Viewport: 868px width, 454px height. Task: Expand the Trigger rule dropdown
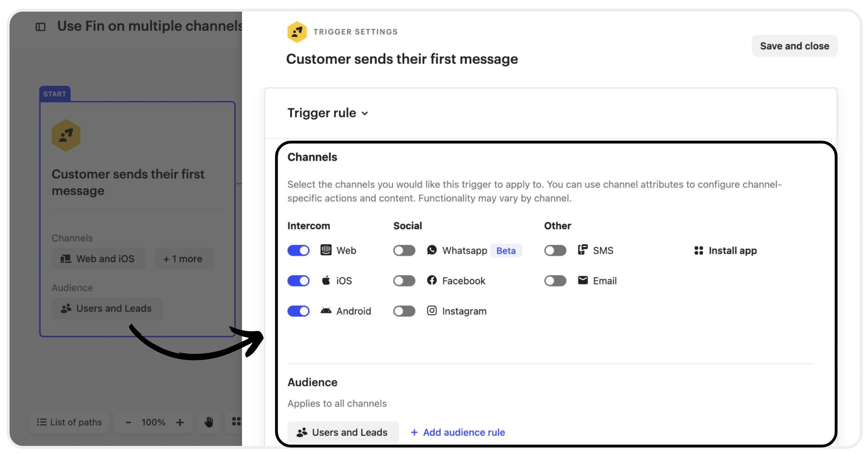point(328,113)
